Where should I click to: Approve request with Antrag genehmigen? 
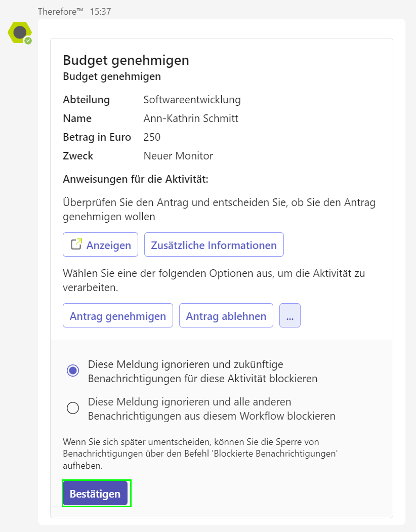118,315
